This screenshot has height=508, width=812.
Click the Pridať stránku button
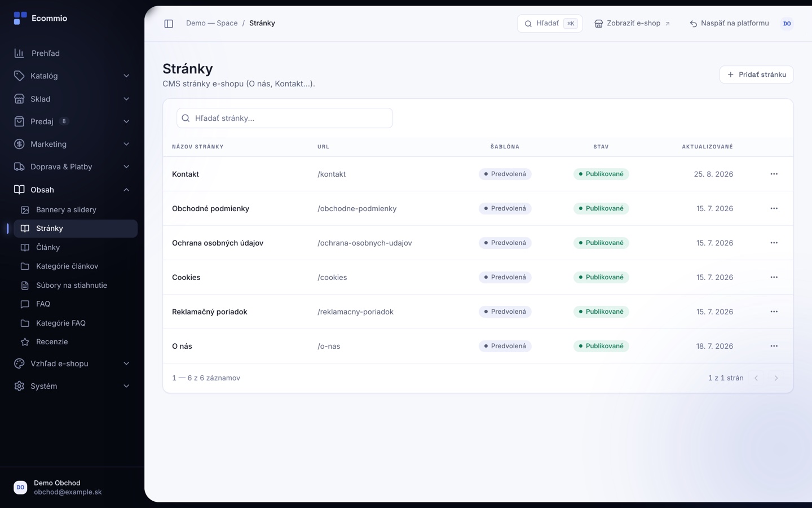[756, 75]
